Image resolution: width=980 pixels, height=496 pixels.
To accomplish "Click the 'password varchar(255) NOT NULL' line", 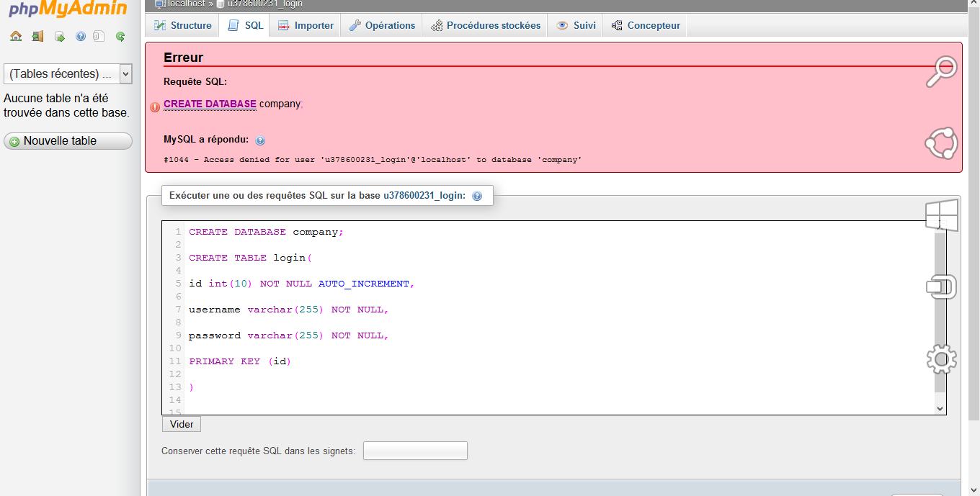I will pyautogui.click(x=288, y=335).
